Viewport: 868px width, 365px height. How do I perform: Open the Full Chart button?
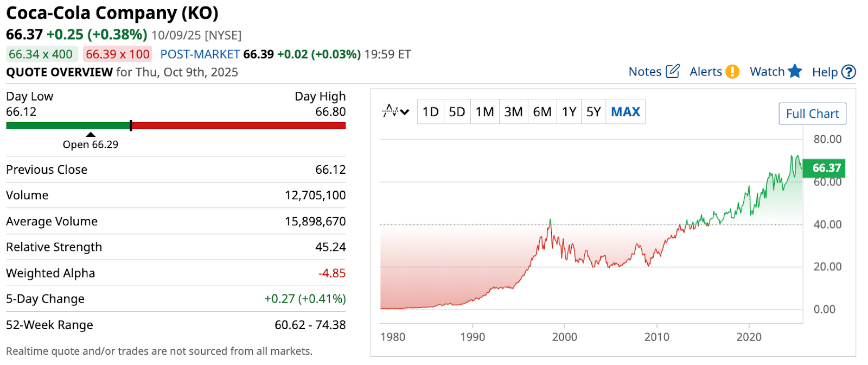812,114
